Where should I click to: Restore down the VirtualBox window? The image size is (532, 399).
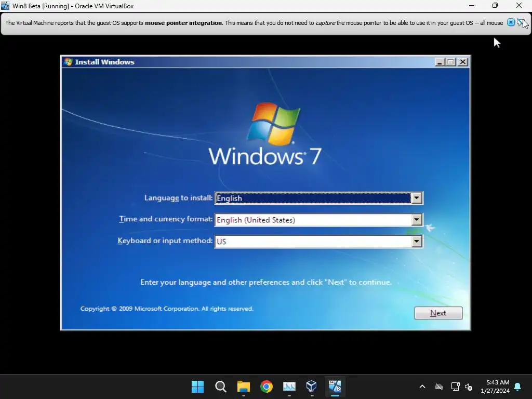495,5
